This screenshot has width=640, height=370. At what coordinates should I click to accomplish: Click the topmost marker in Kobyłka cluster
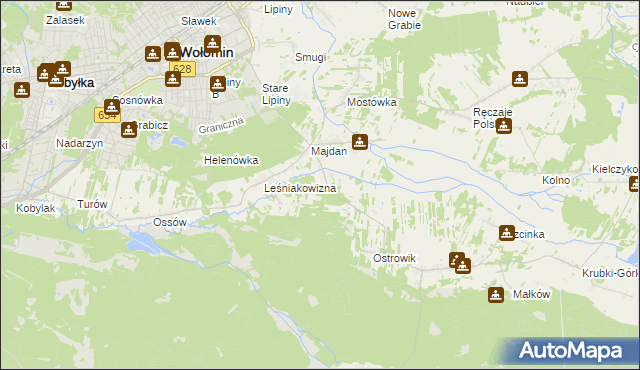click(x=62, y=69)
